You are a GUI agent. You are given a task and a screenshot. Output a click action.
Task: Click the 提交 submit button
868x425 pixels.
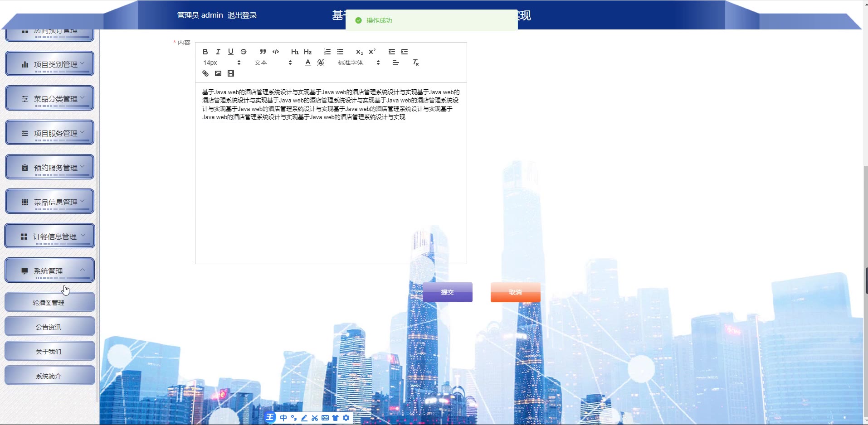tap(448, 292)
